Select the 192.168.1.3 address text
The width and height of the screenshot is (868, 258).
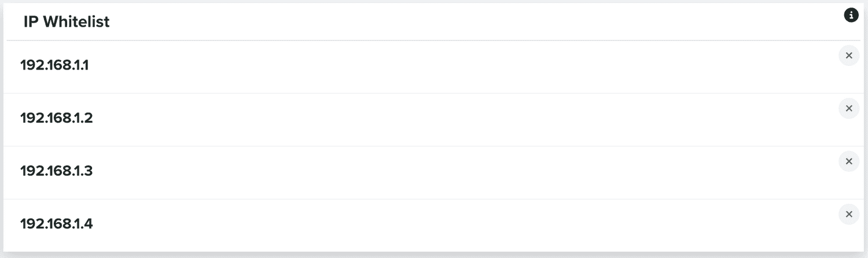click(x=56, y=171)
